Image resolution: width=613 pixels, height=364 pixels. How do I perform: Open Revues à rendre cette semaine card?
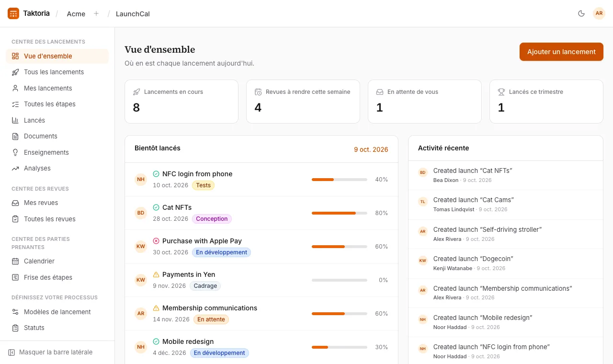pyautogui.click(x=303, y=102)
